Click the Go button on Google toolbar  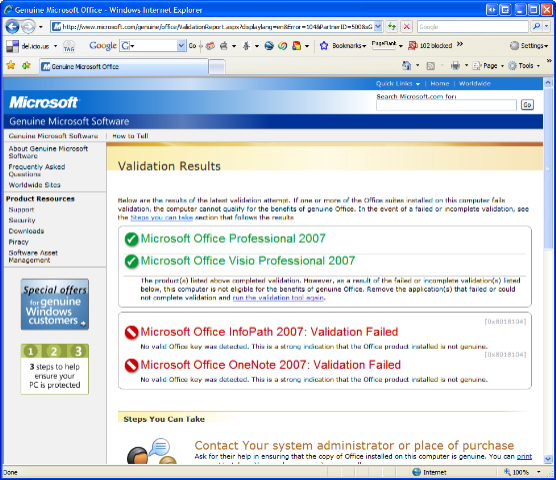click(192, 46)
